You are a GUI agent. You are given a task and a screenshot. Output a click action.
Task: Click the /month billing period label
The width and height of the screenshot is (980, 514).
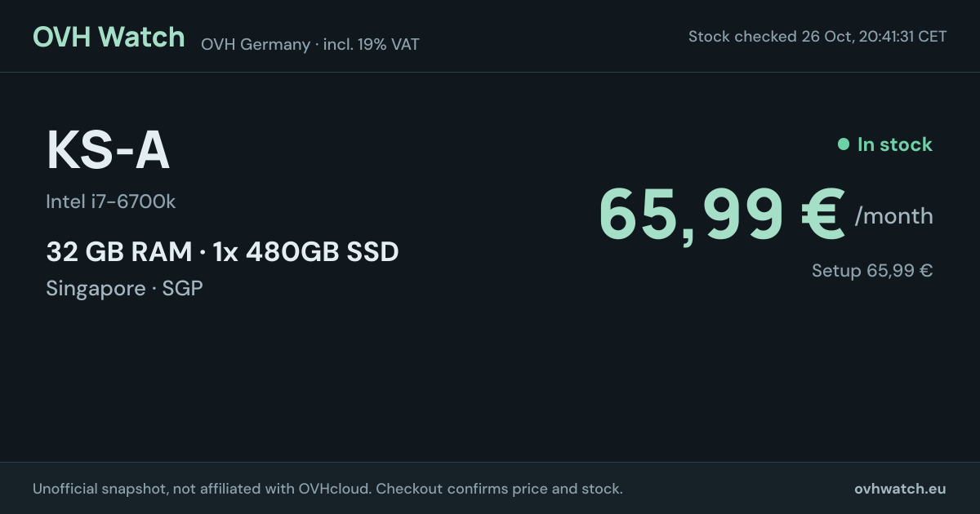pyautogui.click(x=893, y=216)
